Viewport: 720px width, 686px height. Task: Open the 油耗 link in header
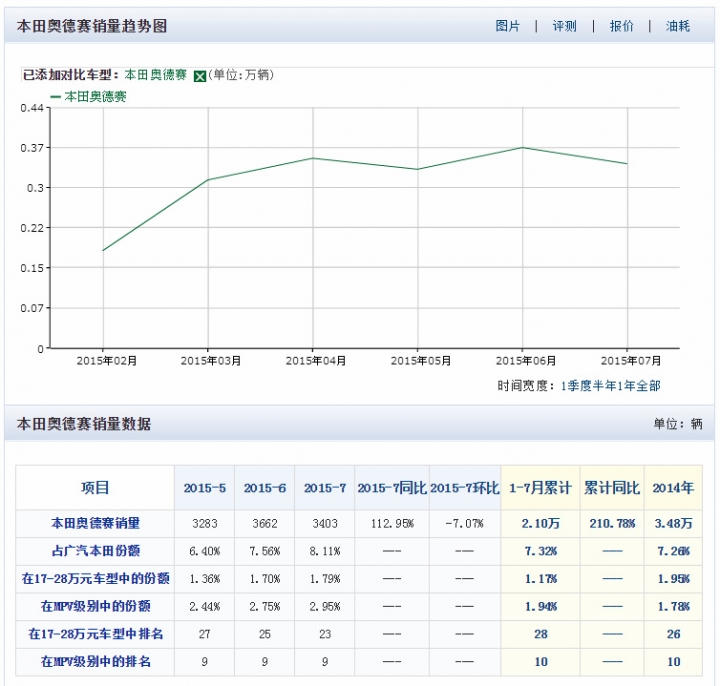[678, 26]
